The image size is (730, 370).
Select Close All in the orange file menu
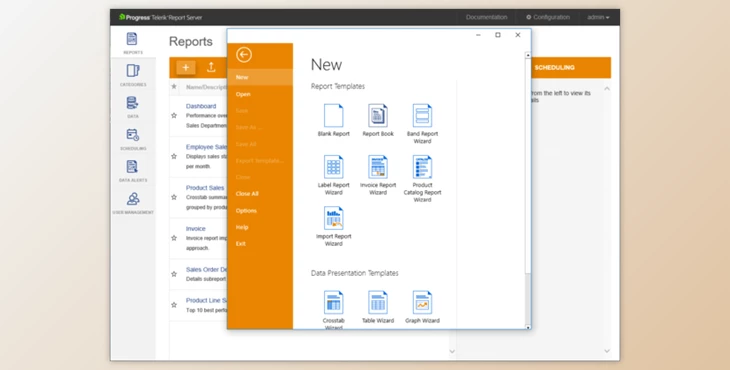point(260,194)
